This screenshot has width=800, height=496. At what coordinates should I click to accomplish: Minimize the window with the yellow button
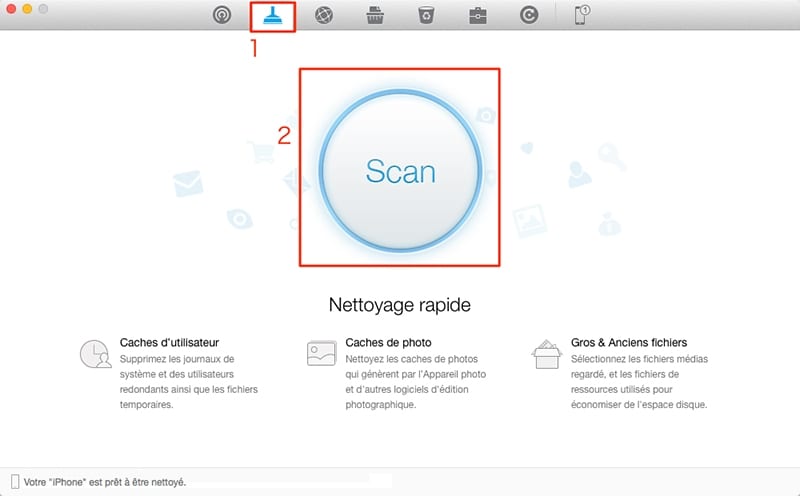tap(27, 9)
